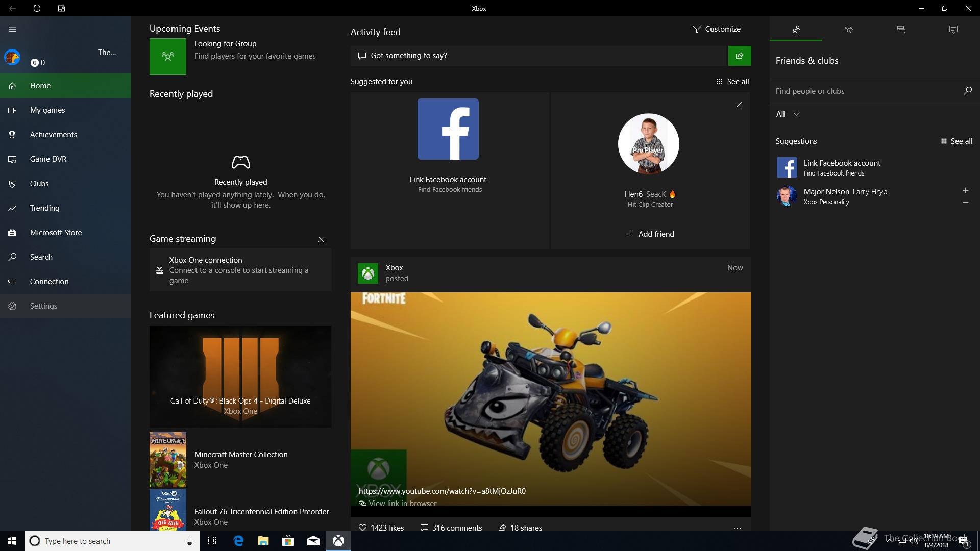Image resolution: width=980 pixels, height=551 pixels.
Task: Open Clubs in the sidebar
Action: coord(65,184)
